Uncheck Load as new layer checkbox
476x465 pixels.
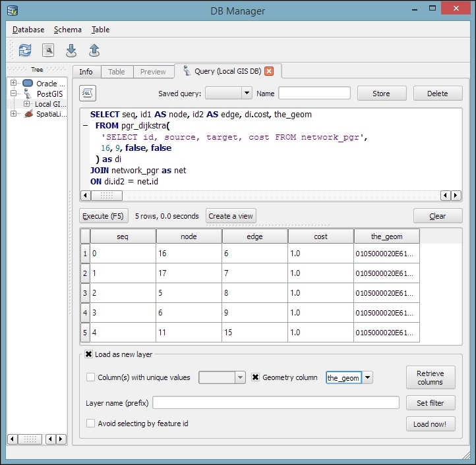click(89, 354)
